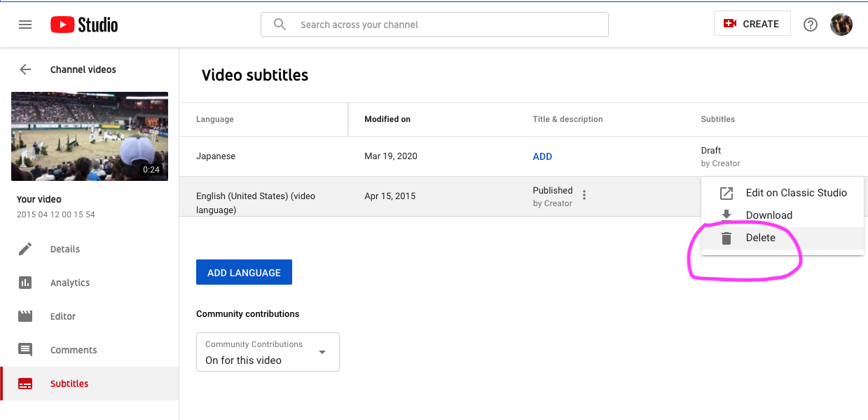Open the Details pencil icon
Viewport: 868px width, 420px height.
(25, 249)
